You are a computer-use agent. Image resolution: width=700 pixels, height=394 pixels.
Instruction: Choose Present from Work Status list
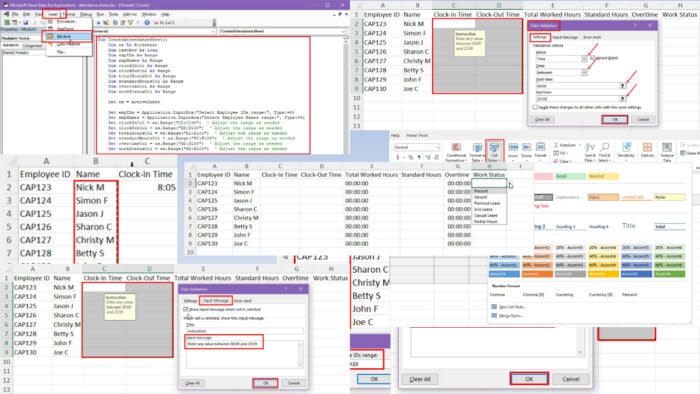point(489,191)
